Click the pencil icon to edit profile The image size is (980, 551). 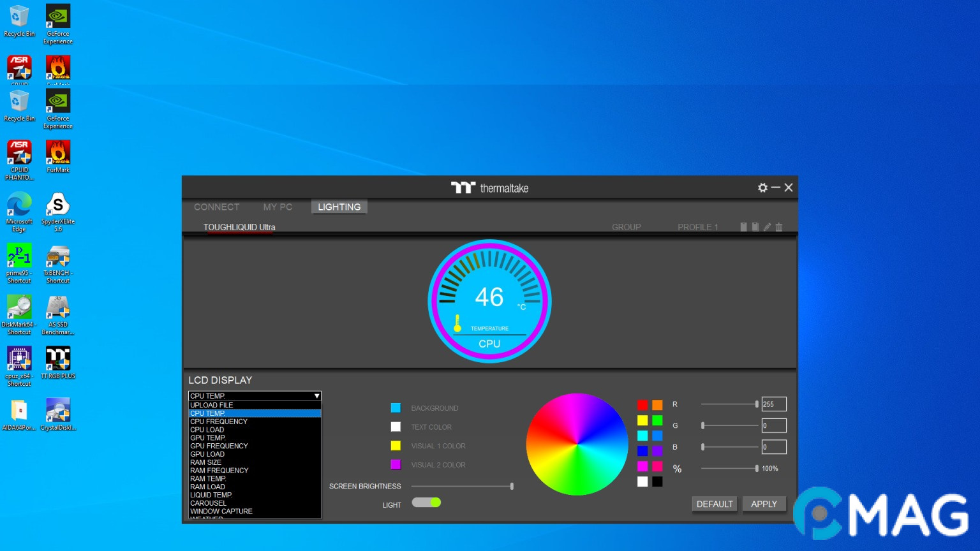coord(767,227)
